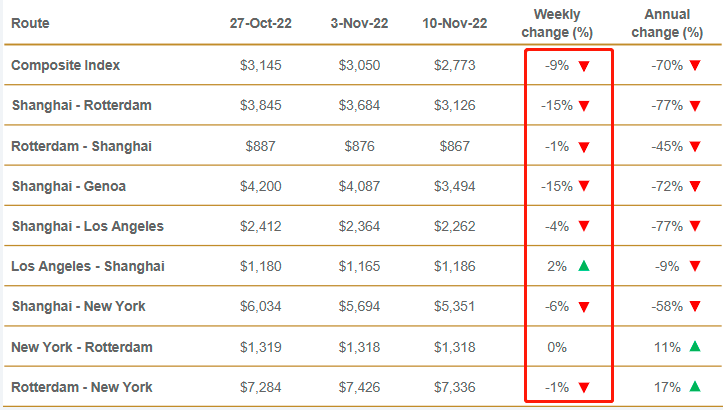Click red down arrow in Los Angeles - Shanghai annual change

[x=693, y=266]
